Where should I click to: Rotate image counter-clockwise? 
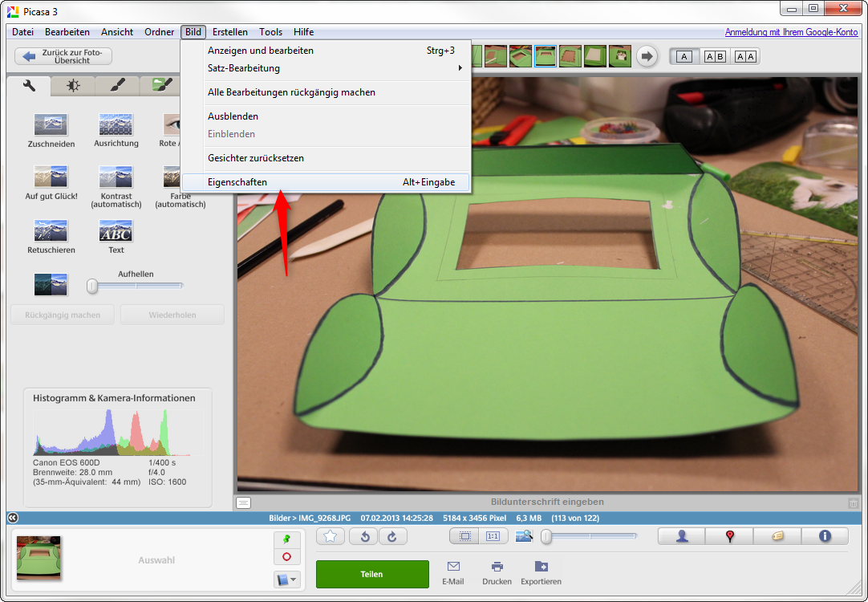(365, 536)
